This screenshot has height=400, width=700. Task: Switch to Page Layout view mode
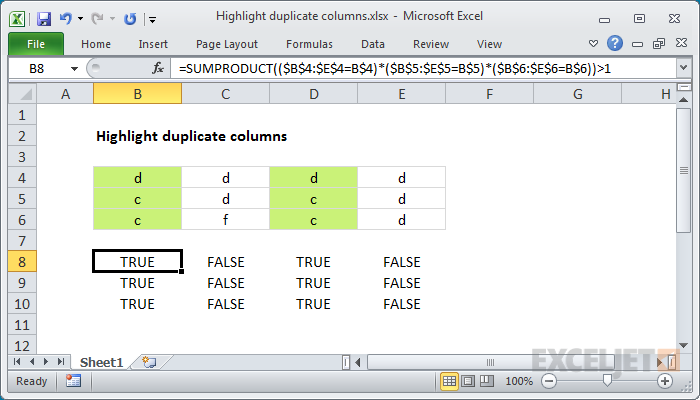pos(468,381)
